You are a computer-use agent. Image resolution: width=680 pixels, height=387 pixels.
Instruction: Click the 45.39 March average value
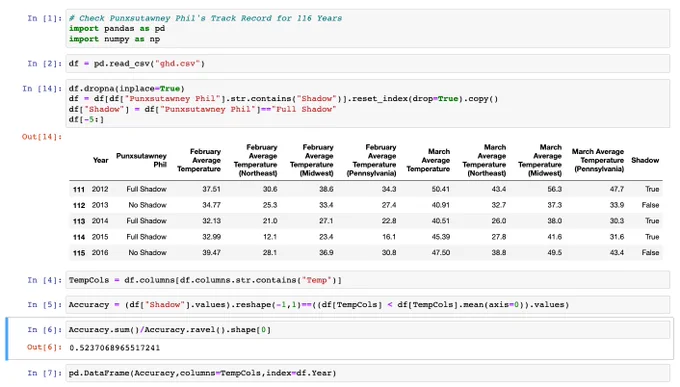(x=441, y=237)
